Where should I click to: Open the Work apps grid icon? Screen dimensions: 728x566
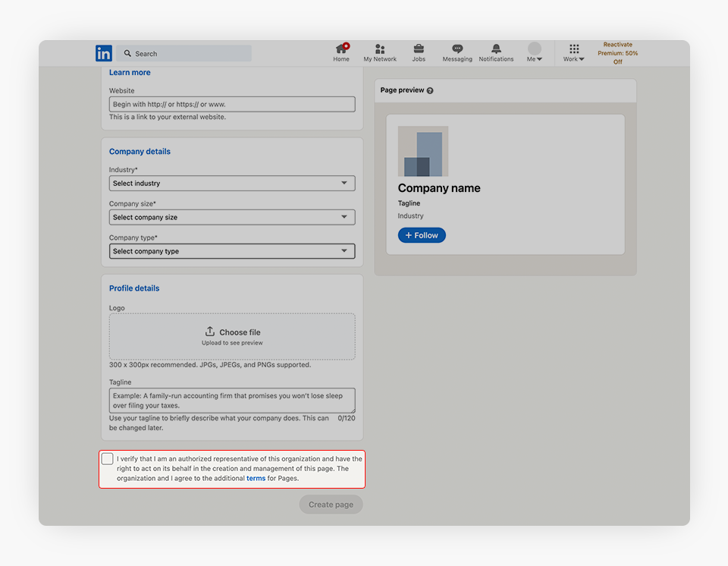(x=574, y=49)
